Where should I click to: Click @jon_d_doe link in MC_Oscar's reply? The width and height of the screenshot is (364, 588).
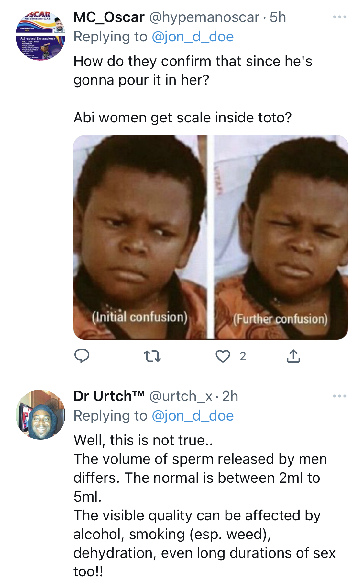click(193, 37)
